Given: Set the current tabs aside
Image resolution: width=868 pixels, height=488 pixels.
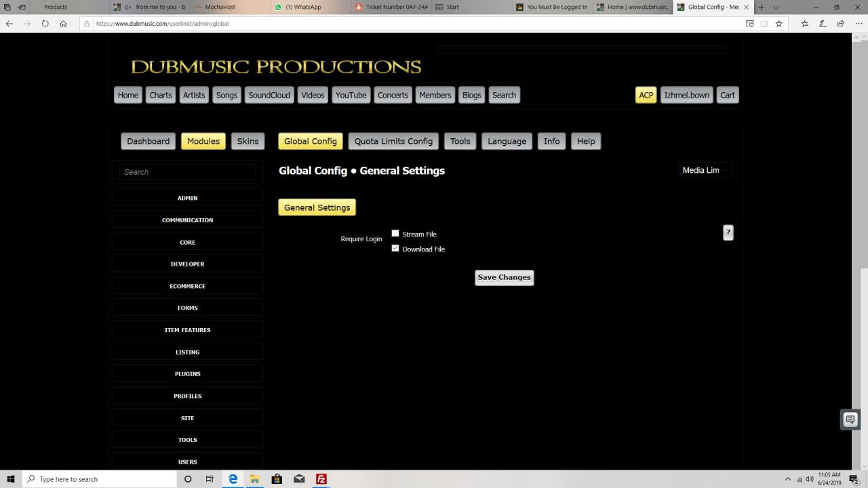Looking at the screenshot, I should (x=22, y=7).
